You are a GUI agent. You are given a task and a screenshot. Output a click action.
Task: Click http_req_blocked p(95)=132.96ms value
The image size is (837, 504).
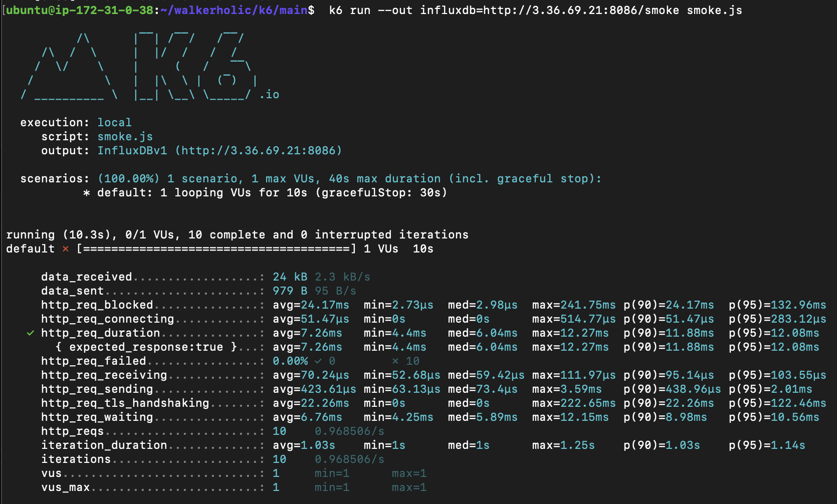(x=777, y=305)
